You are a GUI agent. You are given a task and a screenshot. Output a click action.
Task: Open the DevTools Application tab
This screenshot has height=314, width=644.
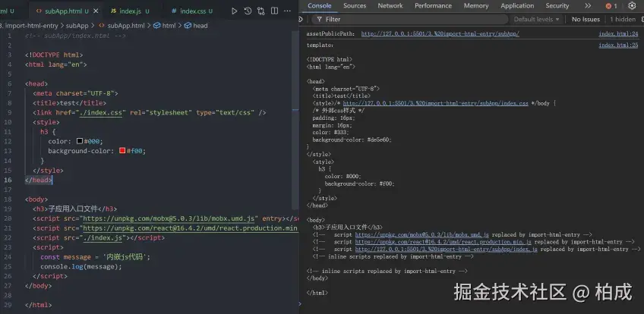(517, 6)
